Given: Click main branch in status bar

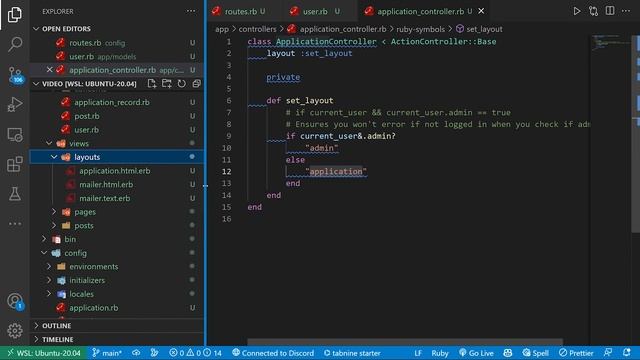Looking at the screenshot, I should point(107,353).
